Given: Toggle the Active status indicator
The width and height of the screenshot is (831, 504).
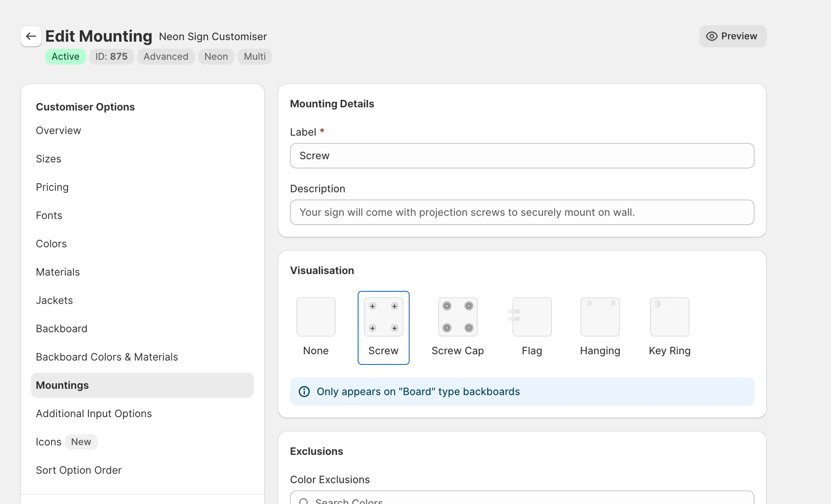Looking at the screenshot, I should 65,56.
